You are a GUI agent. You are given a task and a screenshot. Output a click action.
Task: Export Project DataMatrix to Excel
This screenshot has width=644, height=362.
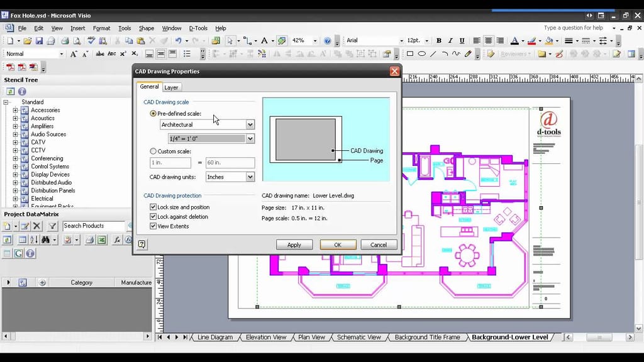[101, 240]
